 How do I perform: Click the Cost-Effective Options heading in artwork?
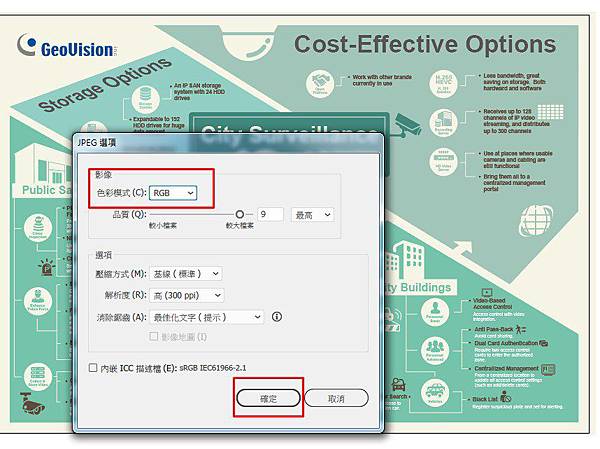coord(425,44)
